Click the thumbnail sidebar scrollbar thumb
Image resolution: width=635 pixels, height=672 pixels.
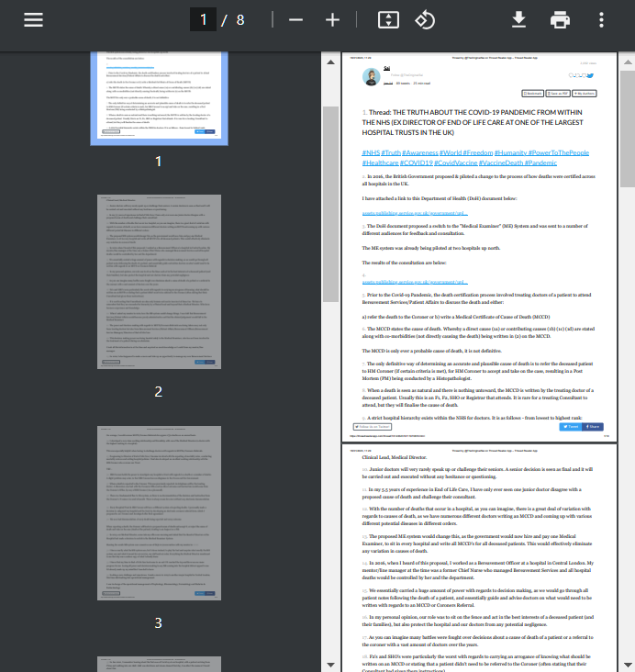point(330,204)
